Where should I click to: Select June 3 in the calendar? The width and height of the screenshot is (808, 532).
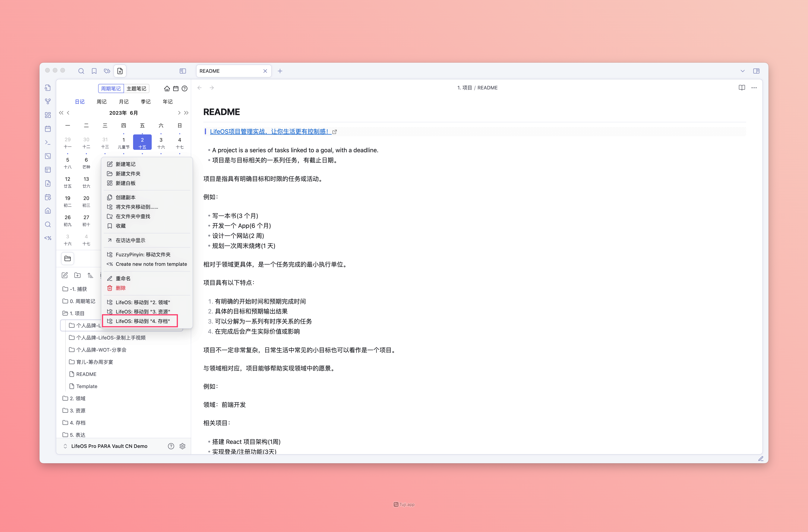click(x=161, y=143)
